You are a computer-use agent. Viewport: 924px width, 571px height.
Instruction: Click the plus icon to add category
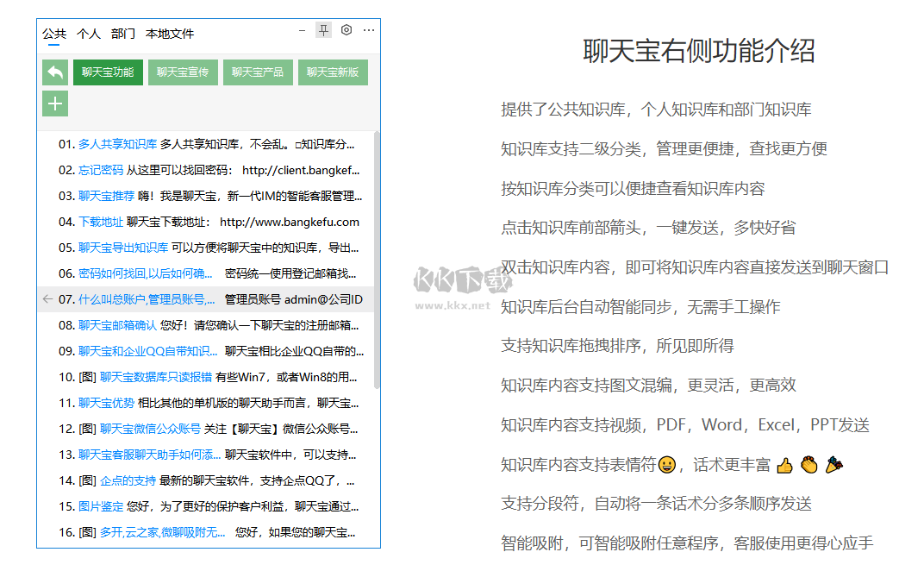point(55,103)
